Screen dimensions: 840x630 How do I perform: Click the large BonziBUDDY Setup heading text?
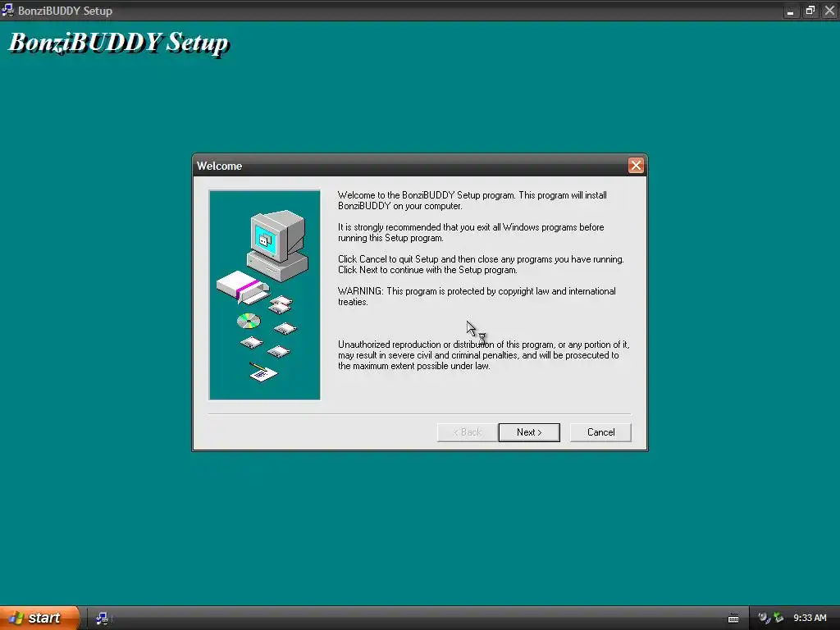coord(119,43)
